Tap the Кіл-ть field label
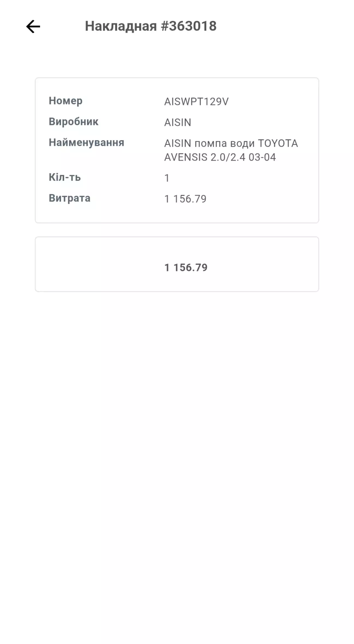354x644 pixels. [x=65, y=177]
